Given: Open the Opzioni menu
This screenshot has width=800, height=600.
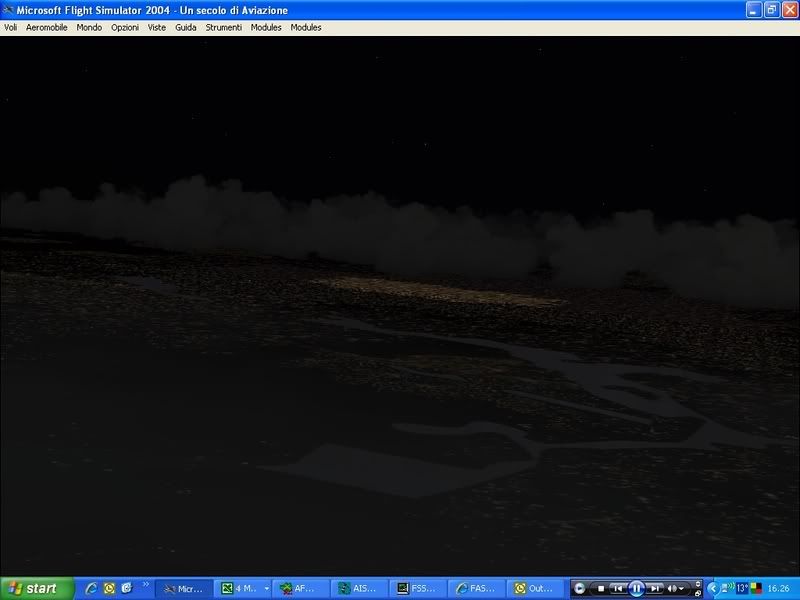Looking at the screenshot, I should click(125, 28).
